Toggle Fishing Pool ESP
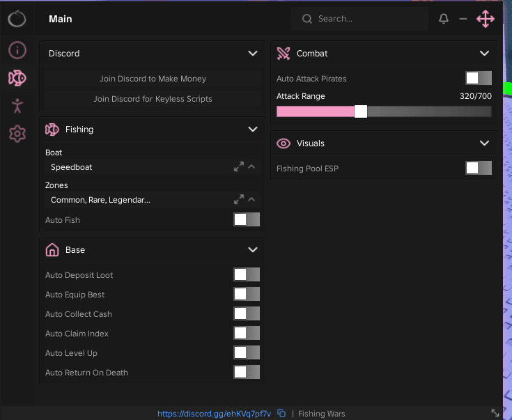Viewport: 512px width, 420px height. pyautogui.click(x=479, y=168)
